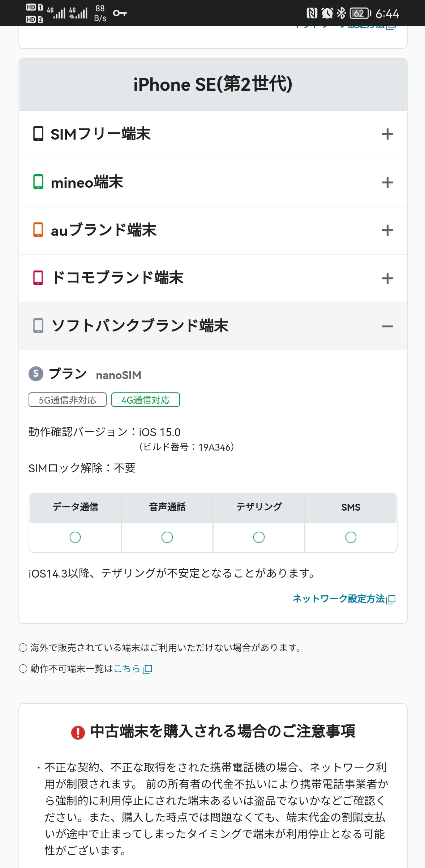Tap the red docomo phone icon
This screenshot has width=425, height=868.
click(38, 278)
